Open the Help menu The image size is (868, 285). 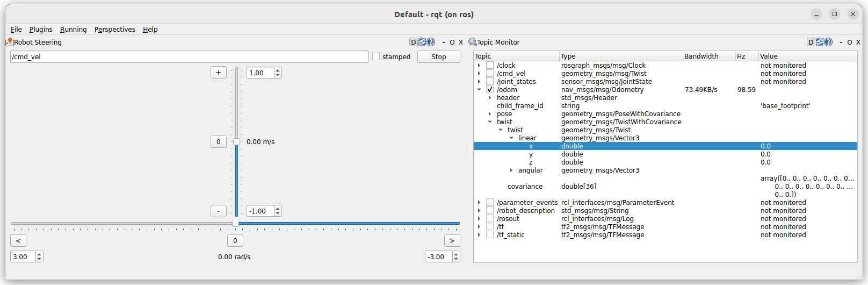click(150, 30)
